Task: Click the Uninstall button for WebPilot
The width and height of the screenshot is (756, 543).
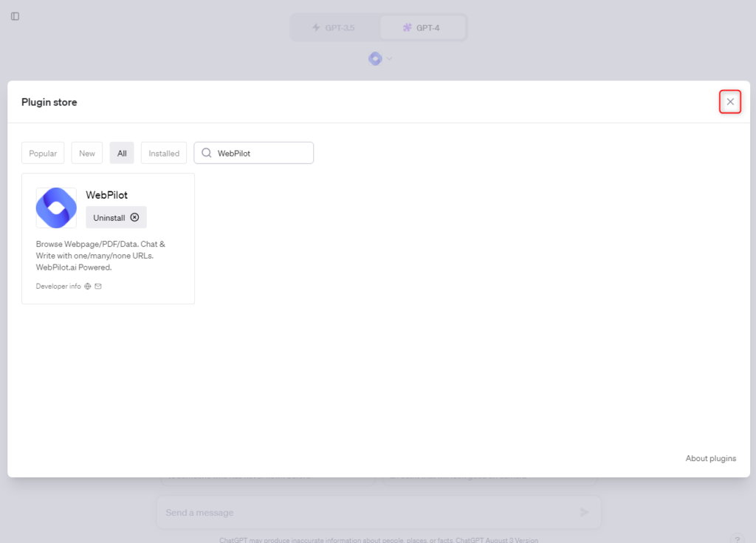Action: (111, 217)
